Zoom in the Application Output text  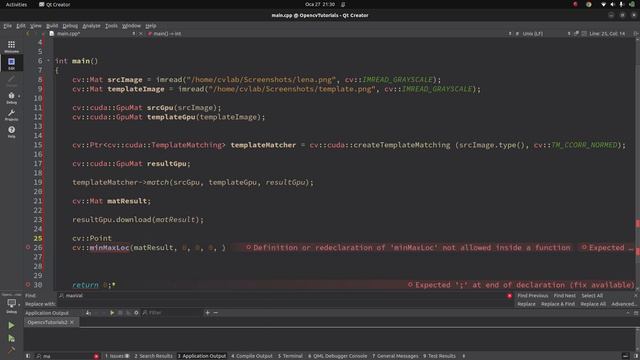(x=207, y=313)
